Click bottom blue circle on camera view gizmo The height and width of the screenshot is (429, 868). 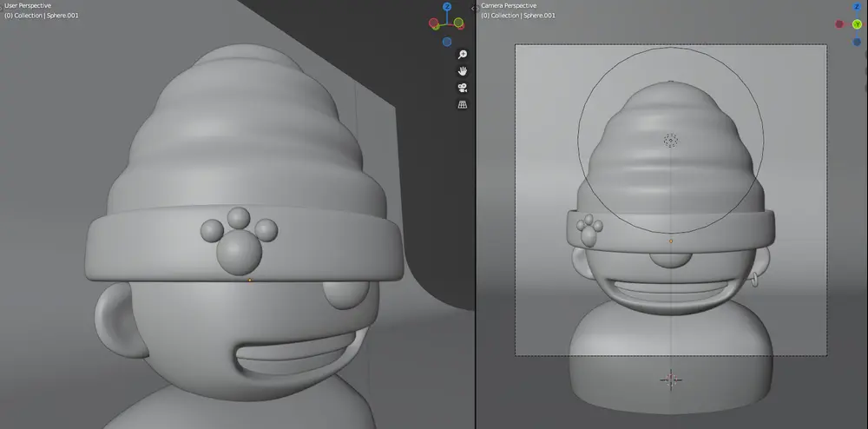point(857,41)
